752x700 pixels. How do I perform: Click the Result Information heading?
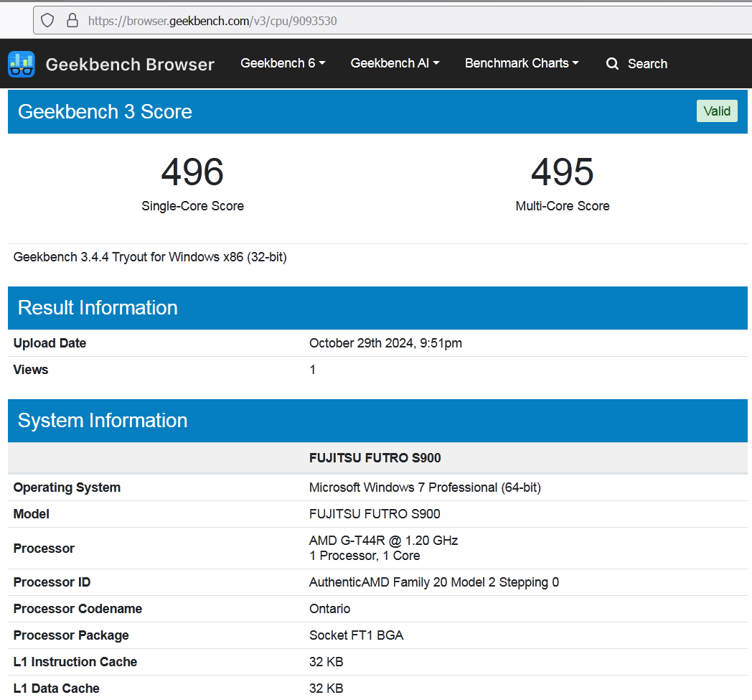[98, 308]
